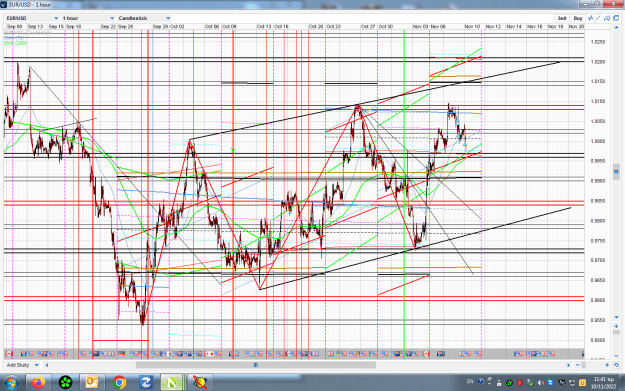Open the green clover app in taskbar
625x391 pixels.
point(65,383)
